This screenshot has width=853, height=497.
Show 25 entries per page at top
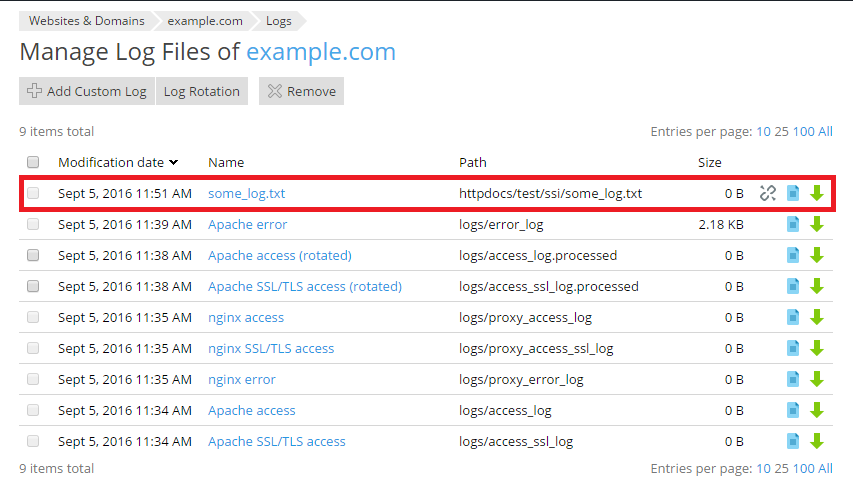pos(781,131)
